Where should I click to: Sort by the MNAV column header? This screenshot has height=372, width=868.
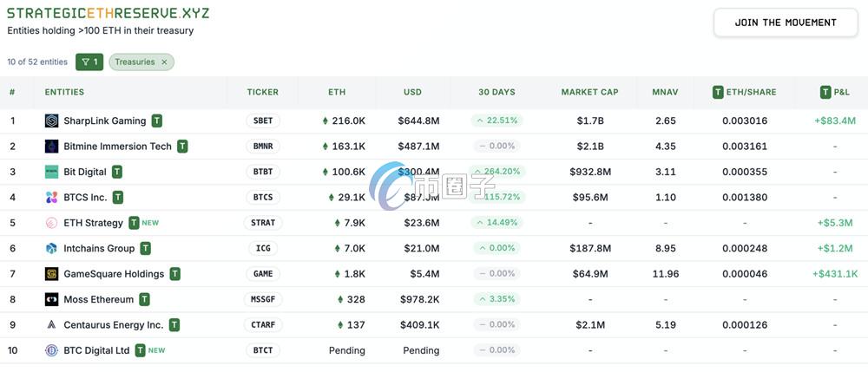665,92
